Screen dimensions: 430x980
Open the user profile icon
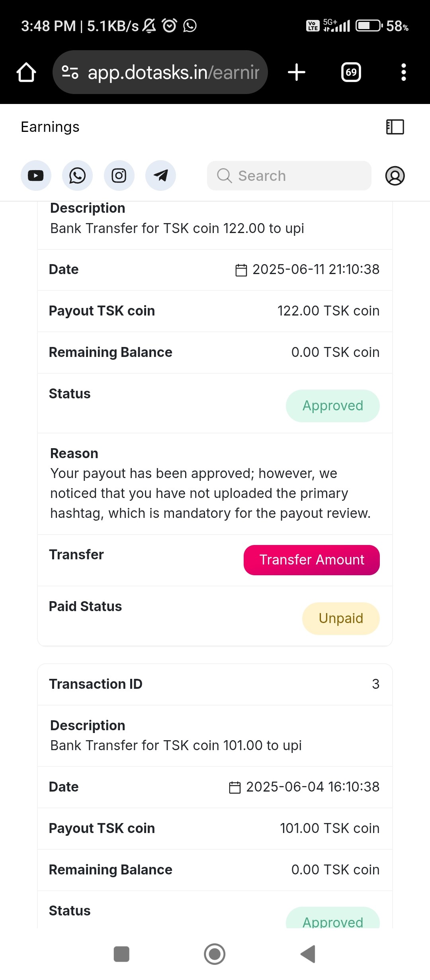click(x=395, y=176)
